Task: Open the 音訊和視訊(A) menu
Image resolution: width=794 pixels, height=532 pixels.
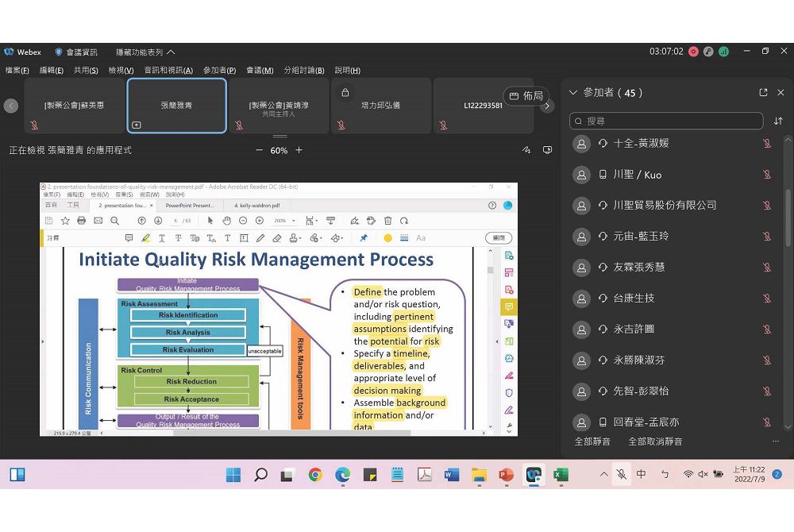Action: (168, 71)
